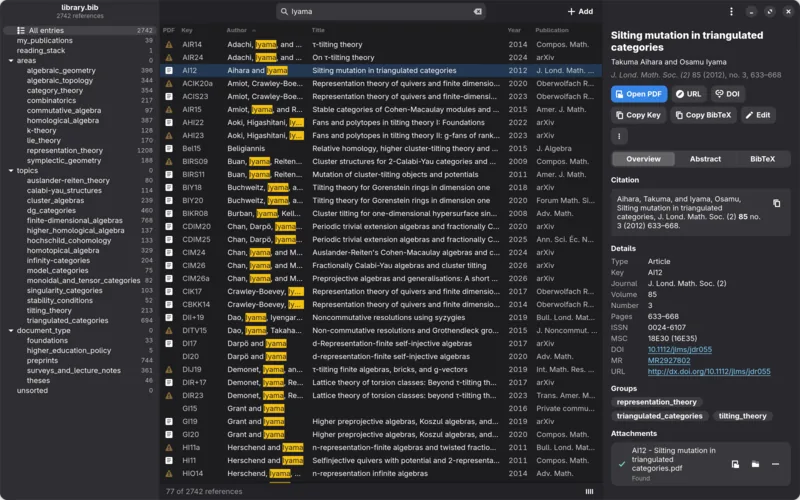Click green checkmark on attachment entry
Image resolution: width=800 pixels, height=500 pixels.
tap(621, 464)
